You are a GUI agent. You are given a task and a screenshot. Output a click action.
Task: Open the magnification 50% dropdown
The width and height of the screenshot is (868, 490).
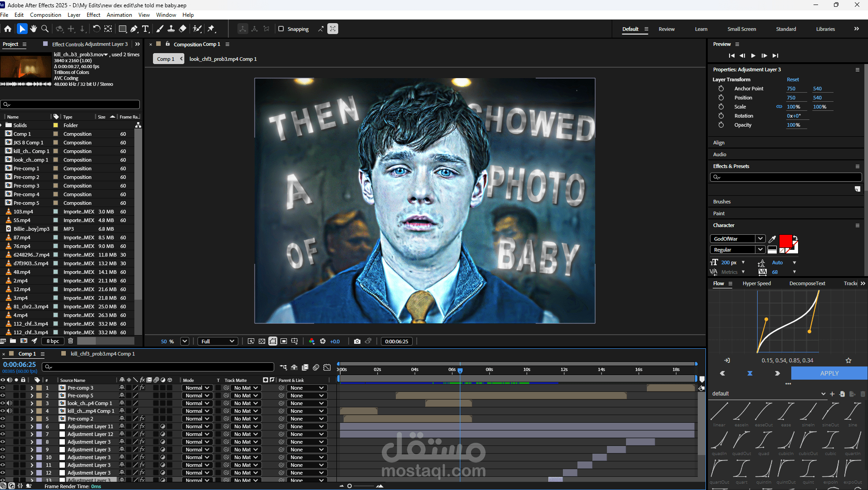tap(184, 341)
